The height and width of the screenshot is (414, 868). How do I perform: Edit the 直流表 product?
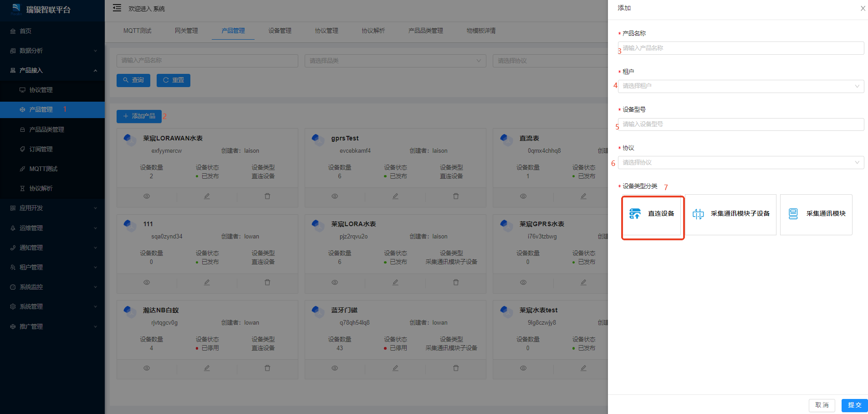[x=583, y=196]
